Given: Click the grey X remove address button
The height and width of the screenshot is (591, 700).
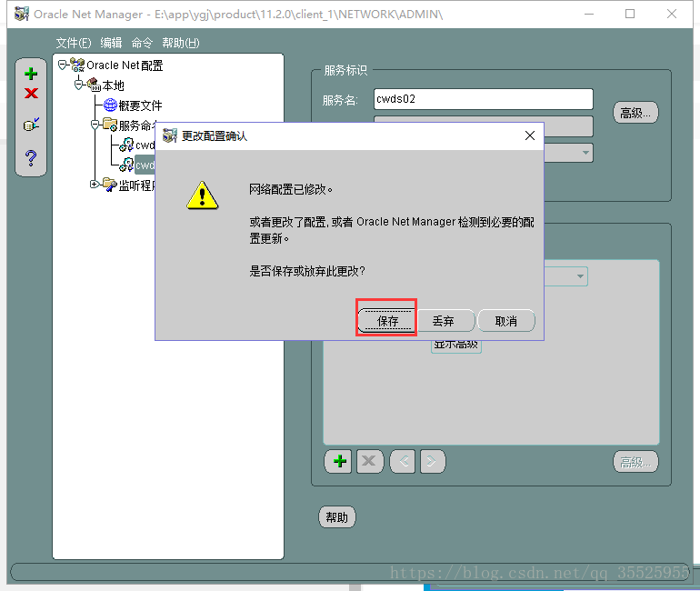Looking at the screenshot, I should 369,461.
